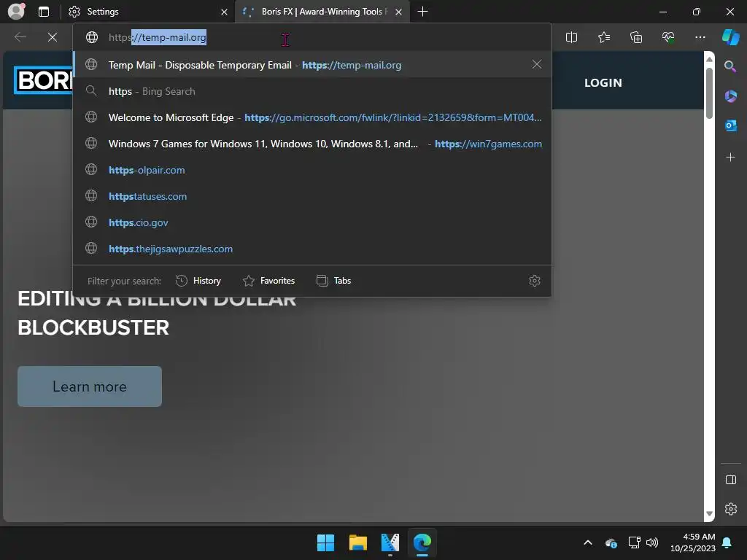Click the scrollbar down arrow
Viewport: 747px width, 560px height.
tap(709, 513)
